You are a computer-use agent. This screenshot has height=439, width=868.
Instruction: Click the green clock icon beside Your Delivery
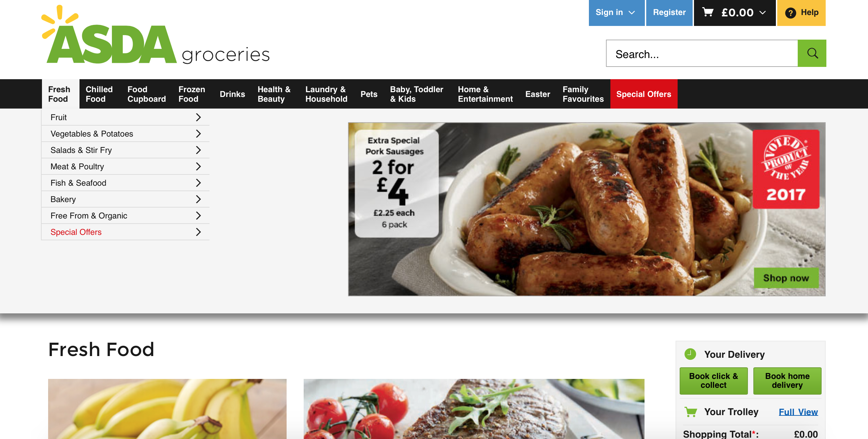[x=690, y=354]
